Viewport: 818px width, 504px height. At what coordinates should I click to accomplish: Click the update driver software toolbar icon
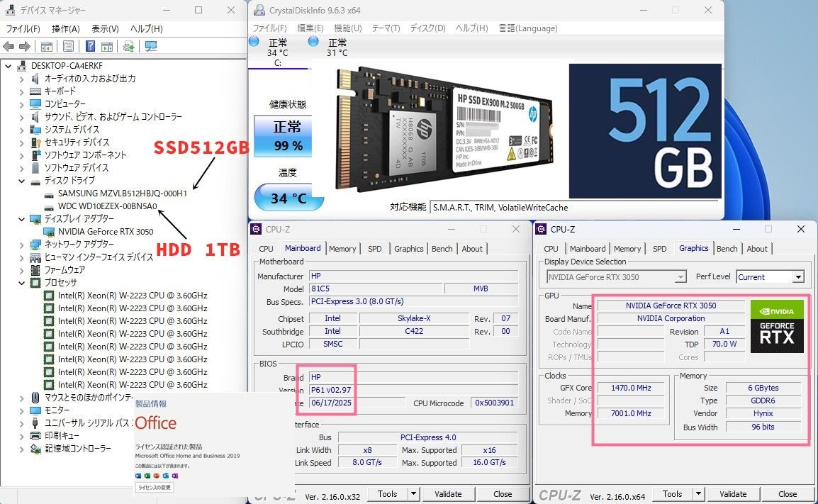pos(128,46)
